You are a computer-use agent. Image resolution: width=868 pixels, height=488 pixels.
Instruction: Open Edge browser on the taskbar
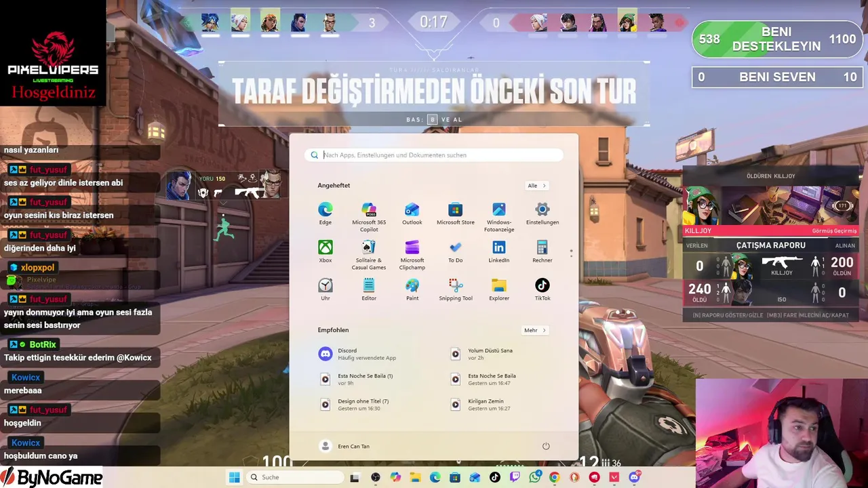(x=435, y=477)
